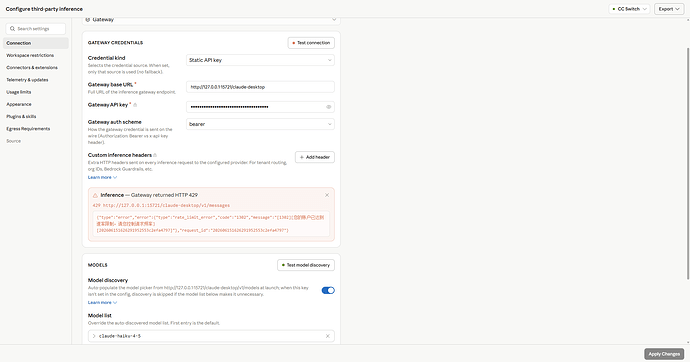The height and width of the screenshot is (362, 690).
Task: Open the CC Switch dropdown
Action: [629, 9]
